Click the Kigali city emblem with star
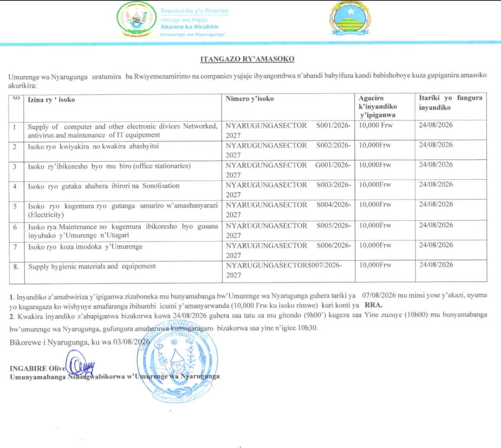Screen dimensions: 501x448 (350, 18)
